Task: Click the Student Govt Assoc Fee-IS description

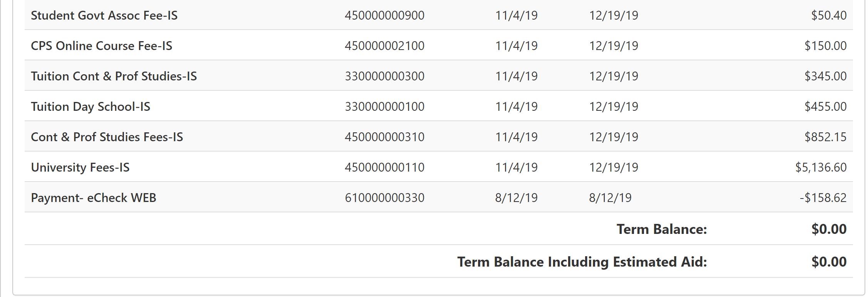Action: click(x=104, y=15)
